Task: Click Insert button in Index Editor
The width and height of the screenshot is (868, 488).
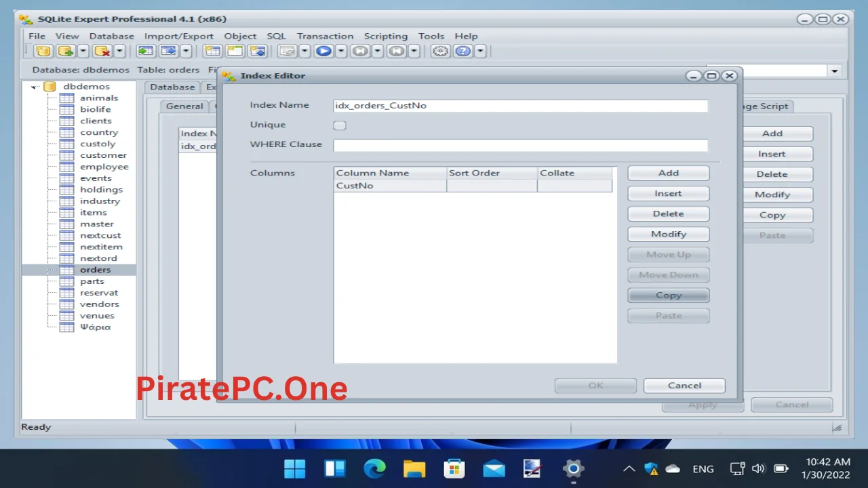Action: pyautogui.click(x=669, y=193)
